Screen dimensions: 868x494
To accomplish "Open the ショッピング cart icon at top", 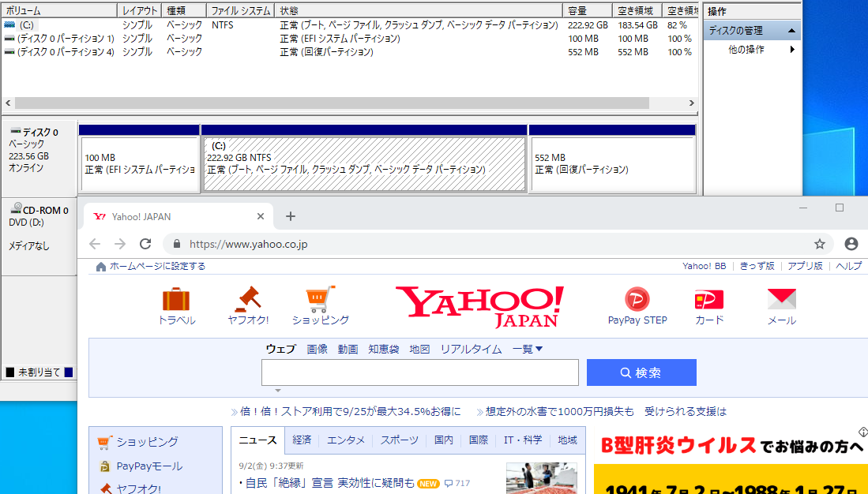I will tap(321, 299).
